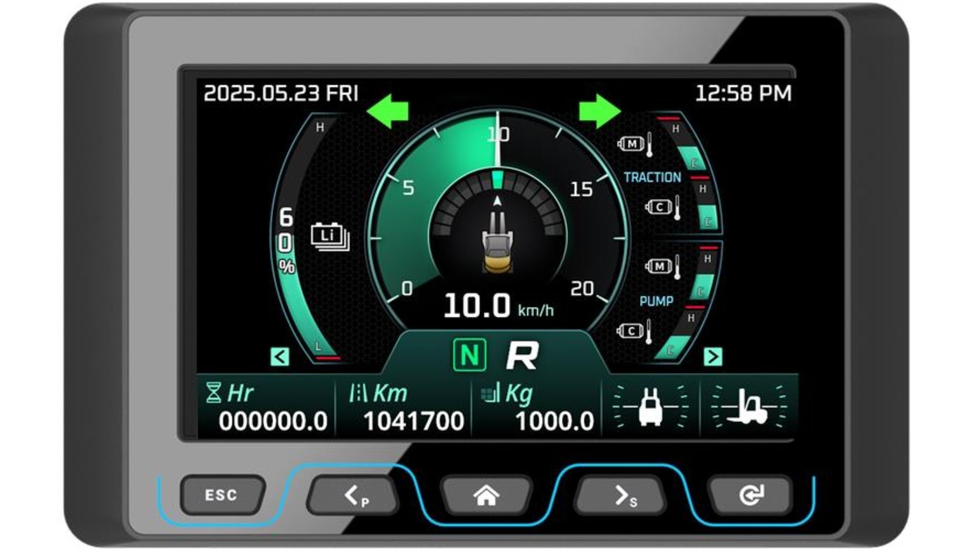The width and height of the screenshot is (980, 551).
Task: Click the speedometer 0 mark
Action: point(407,289)
